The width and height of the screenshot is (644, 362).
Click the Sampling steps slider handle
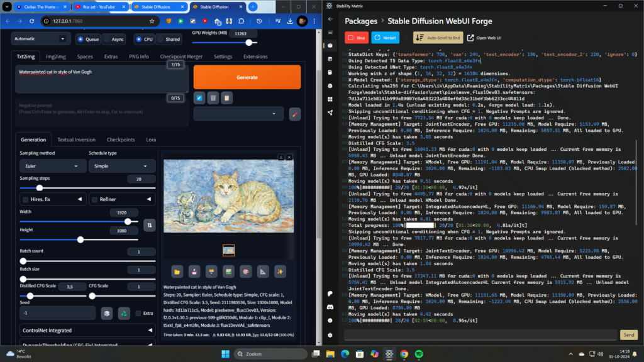tap(40, 188)
